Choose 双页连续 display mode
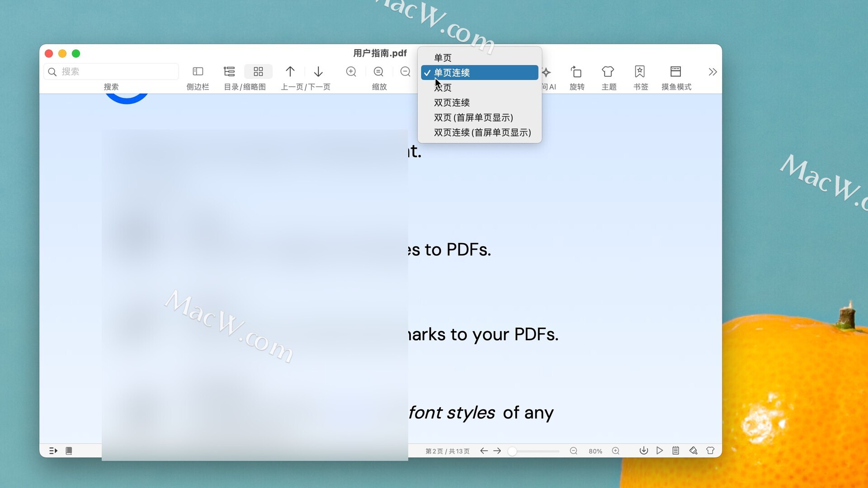The width and height of the screenshot is (868, 488). [480, 103]
